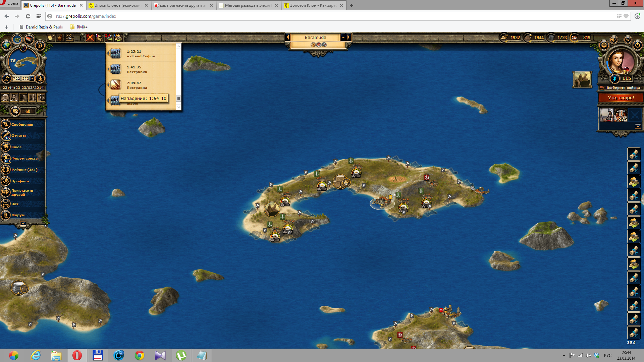Click the Уже скоро! button
This screenshot has width=644, height=362.
coord(621,98)
